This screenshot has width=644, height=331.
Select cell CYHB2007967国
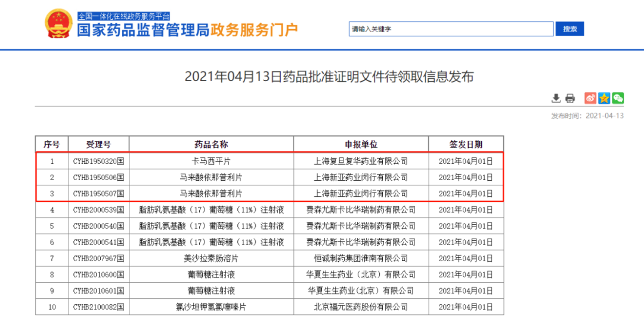(98, 258)
